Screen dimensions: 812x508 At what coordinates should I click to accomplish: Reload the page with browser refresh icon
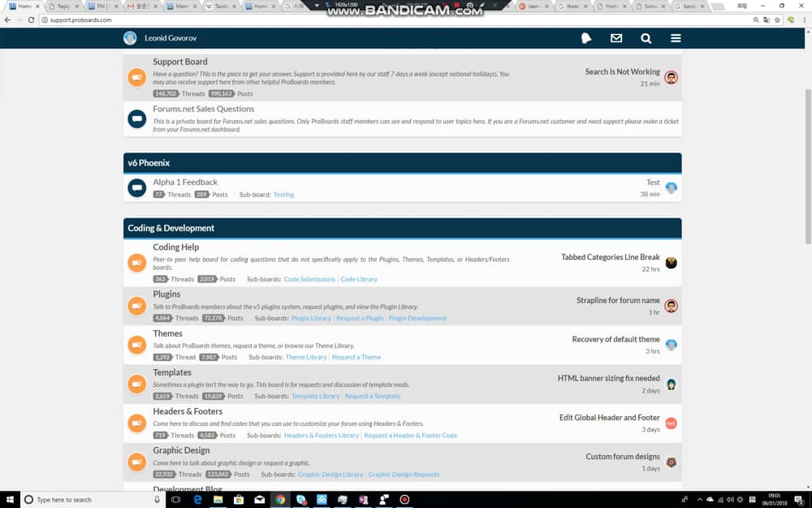point(31,20)
